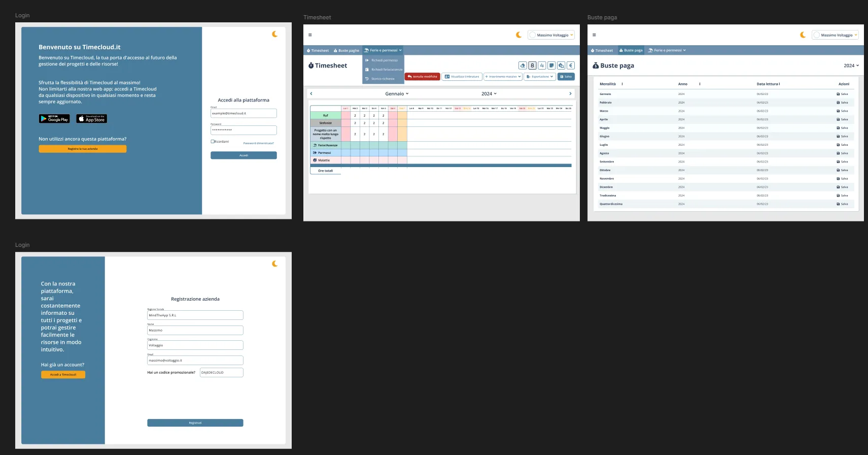Screen dimensions: 868x455
Task: Click the promo code input field
Action: click(x=222, y=372)
